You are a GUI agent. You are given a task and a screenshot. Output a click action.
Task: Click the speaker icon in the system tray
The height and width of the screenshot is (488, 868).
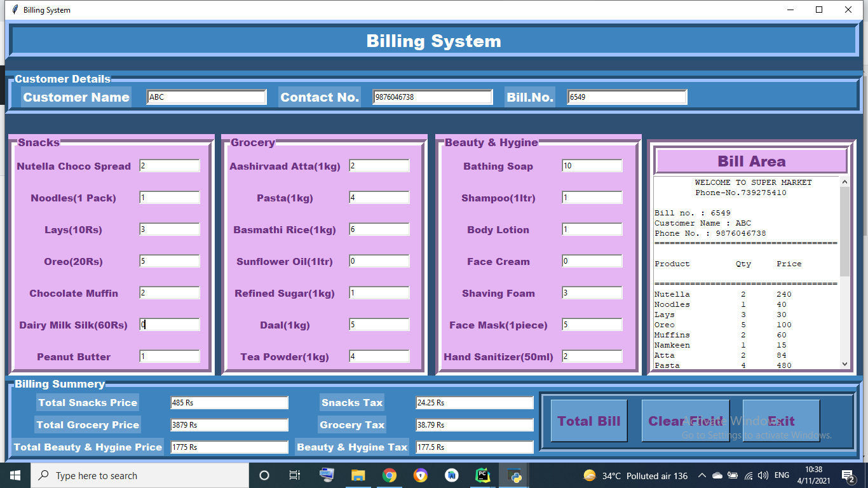pos(763,475)
